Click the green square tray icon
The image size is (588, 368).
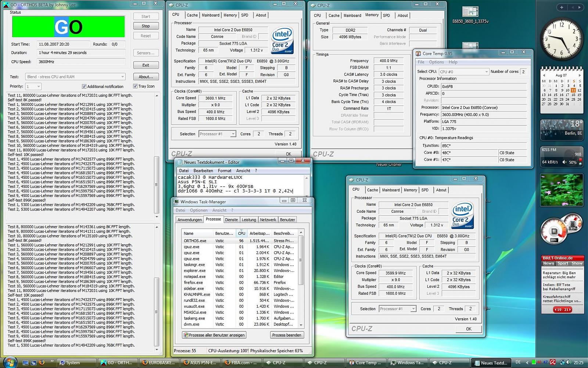534,362
